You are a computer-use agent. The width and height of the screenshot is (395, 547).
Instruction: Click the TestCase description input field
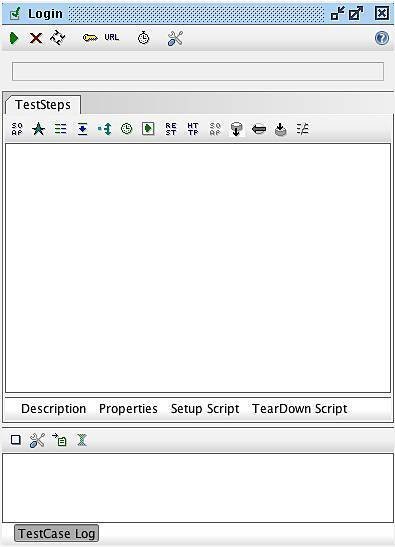coord(198,72)
